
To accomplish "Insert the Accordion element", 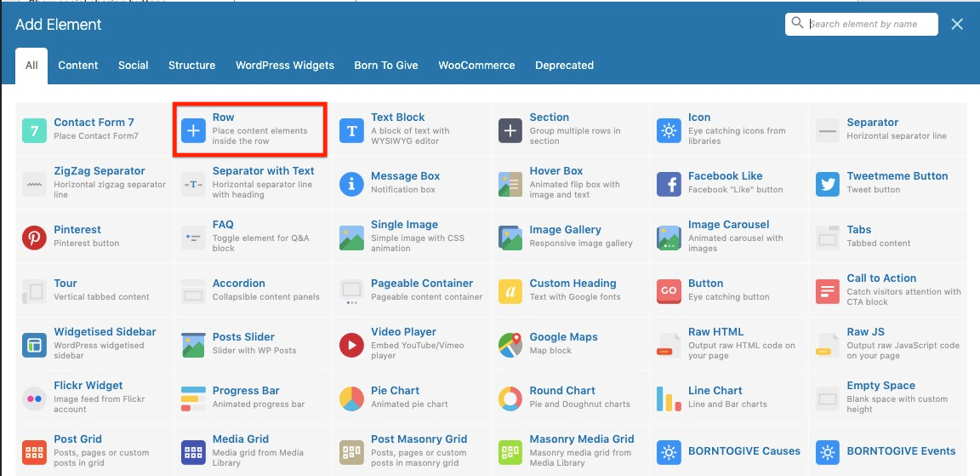I will (x=254, y=290).
